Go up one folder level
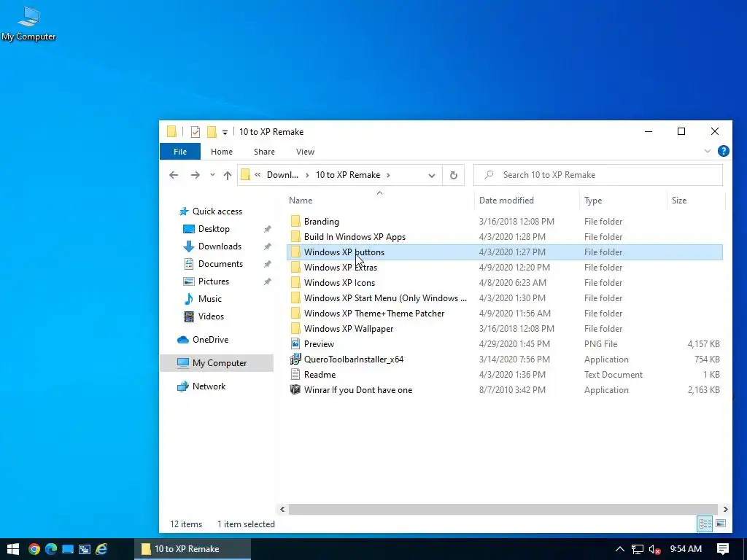The image size is (747, 560). point(228,175)
